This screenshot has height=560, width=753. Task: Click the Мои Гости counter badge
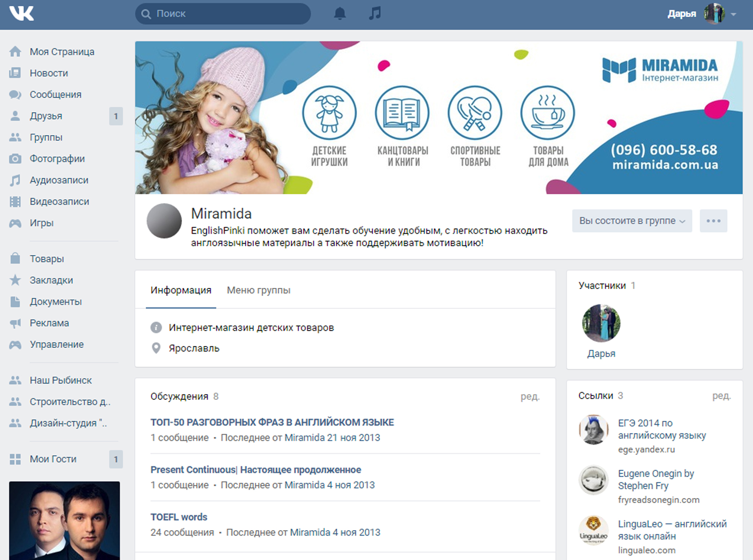coord(116,460)
